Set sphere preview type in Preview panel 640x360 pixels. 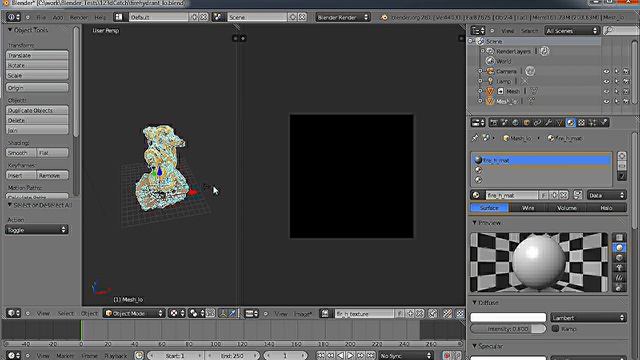(620, 248)
